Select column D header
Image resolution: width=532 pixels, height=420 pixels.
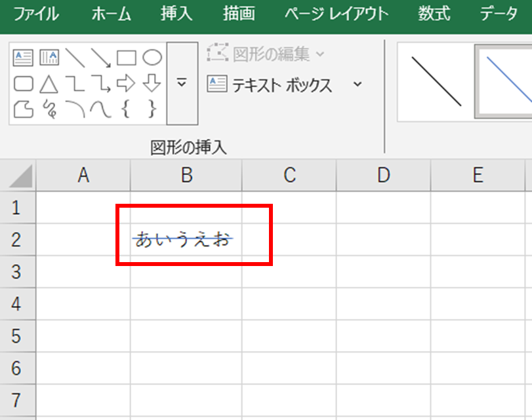coord(383,175)
